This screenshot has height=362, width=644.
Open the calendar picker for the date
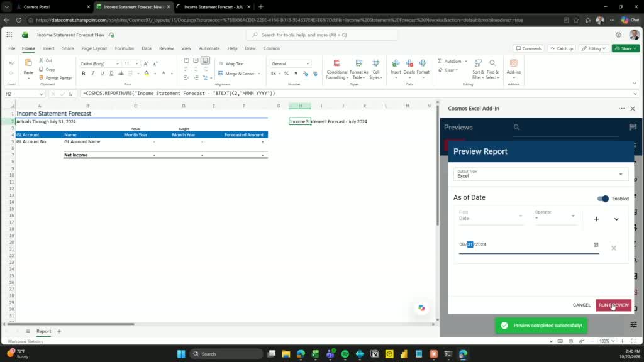[x=596, y=244]
